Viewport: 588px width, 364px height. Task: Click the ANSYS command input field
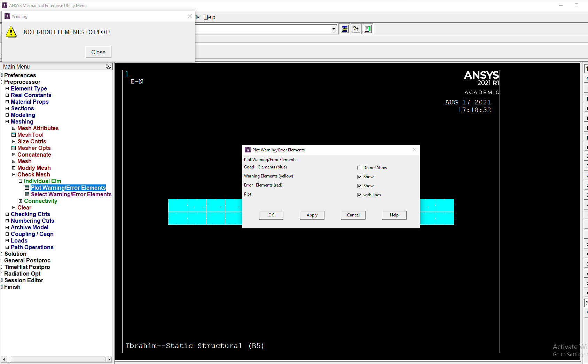point(263,29)
